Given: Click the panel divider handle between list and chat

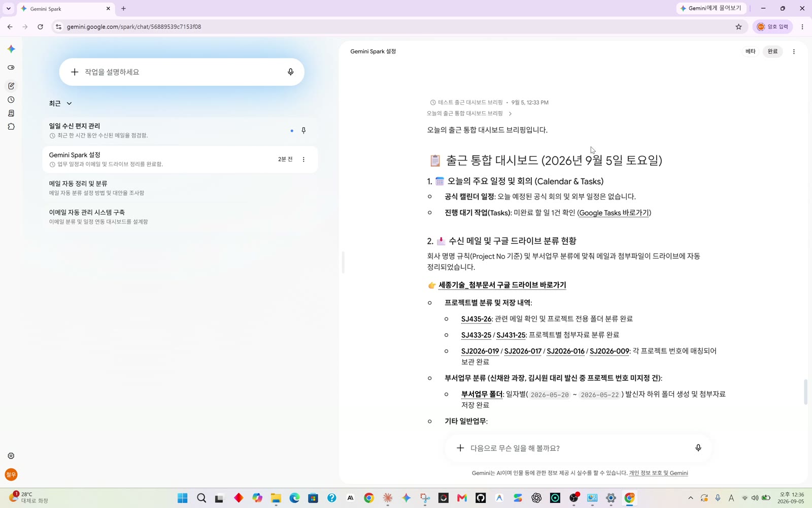Looking at the screenshot, I should pos(344,262).
